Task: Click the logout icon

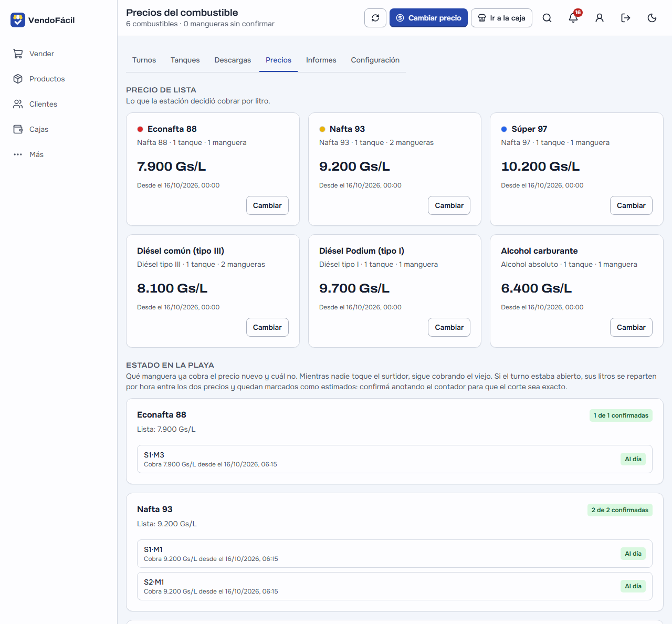Action: coord(626,18)
